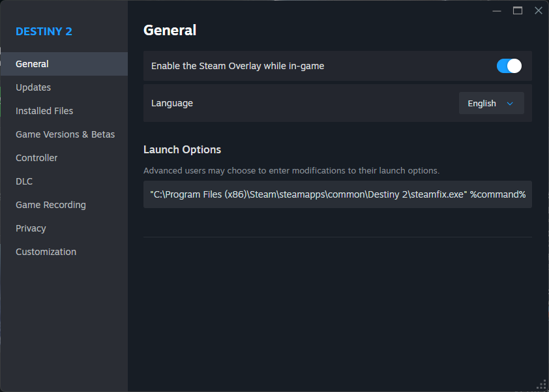
Task: Click the Launch Options heading
Action: pyautogui.click(x=182, y=149)
